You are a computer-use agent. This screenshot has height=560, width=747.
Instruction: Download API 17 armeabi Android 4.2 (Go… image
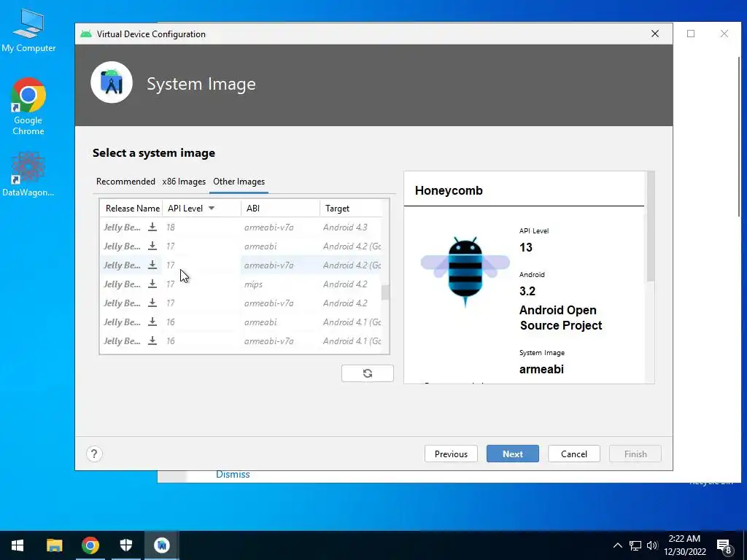[152, 246]
